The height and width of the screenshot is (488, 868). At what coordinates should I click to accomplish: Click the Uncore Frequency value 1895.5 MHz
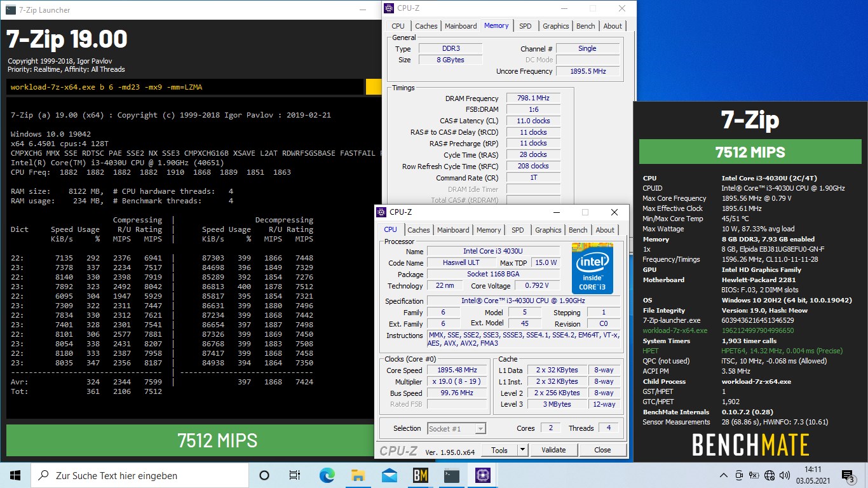coord(588,71)
